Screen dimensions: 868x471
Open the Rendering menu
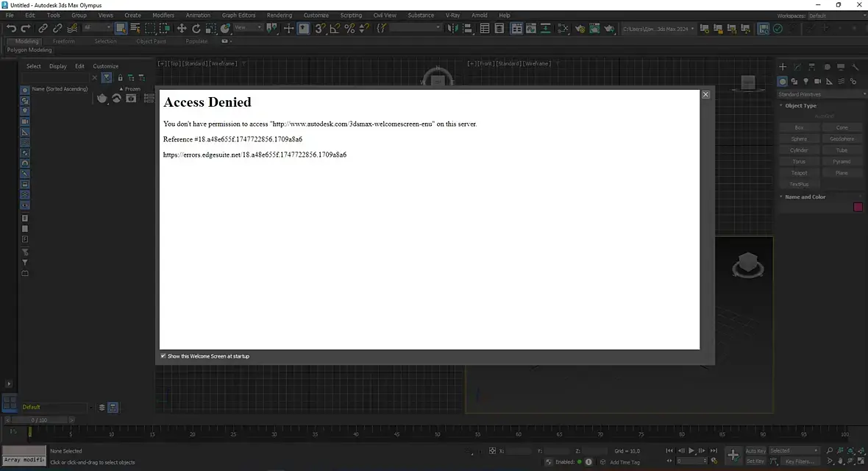click(x=279, y=15)
